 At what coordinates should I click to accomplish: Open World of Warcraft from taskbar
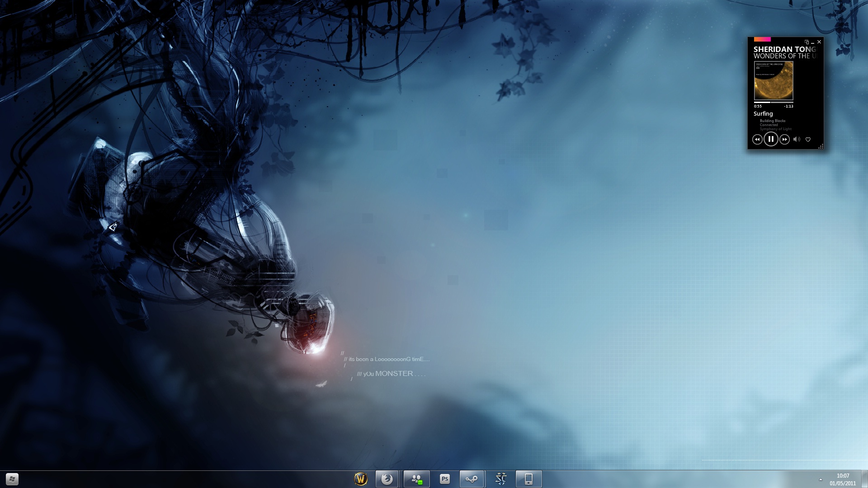click(x=361, y=479)
